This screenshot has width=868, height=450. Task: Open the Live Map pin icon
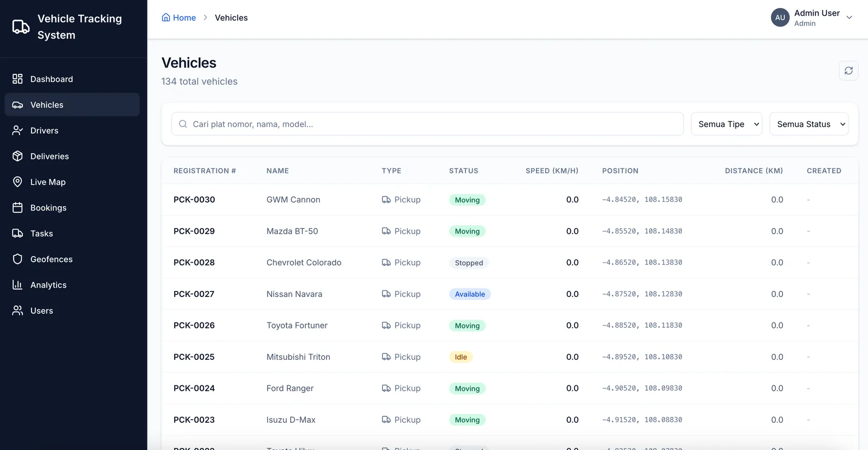pos(17,182)
